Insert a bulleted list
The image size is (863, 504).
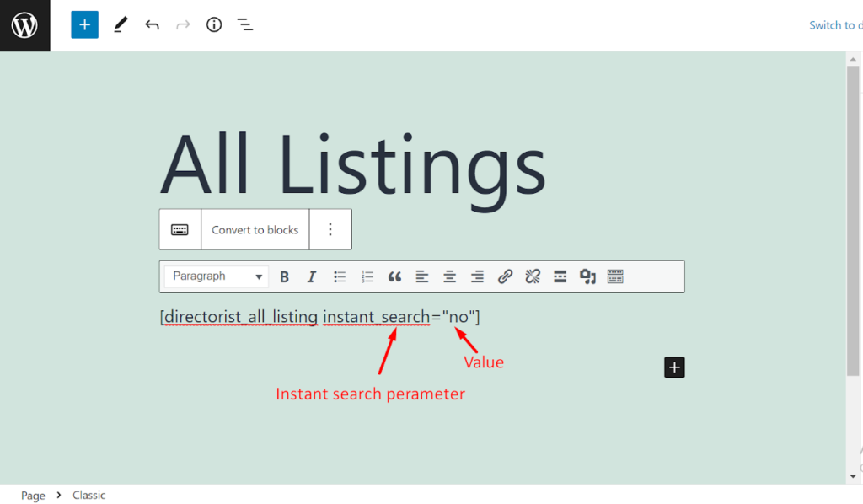(340, 276)
